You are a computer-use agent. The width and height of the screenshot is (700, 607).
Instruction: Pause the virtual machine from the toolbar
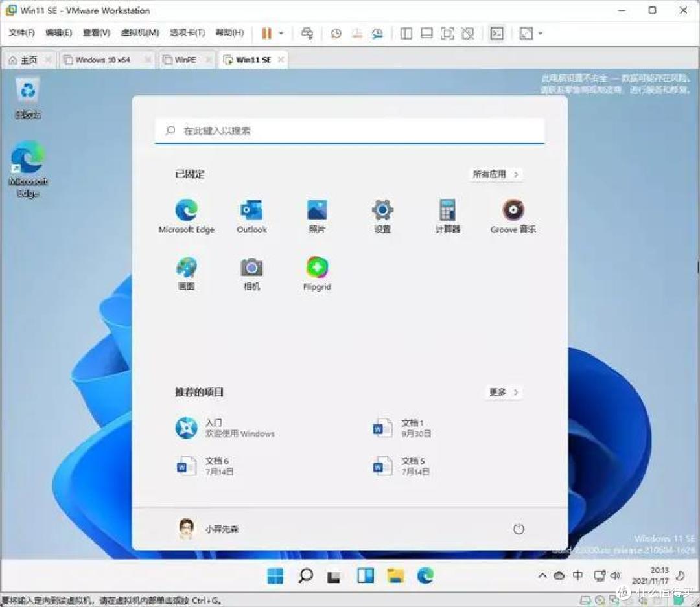(266, 33)
